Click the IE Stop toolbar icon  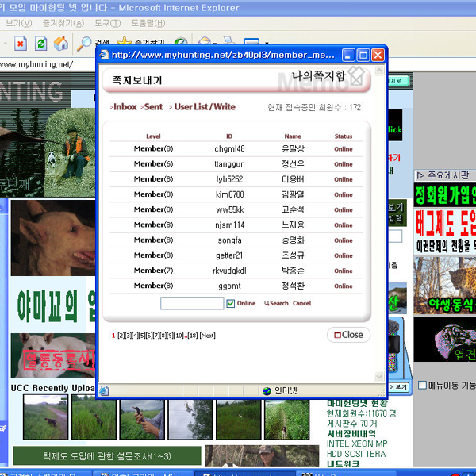[x=21, y=43]
